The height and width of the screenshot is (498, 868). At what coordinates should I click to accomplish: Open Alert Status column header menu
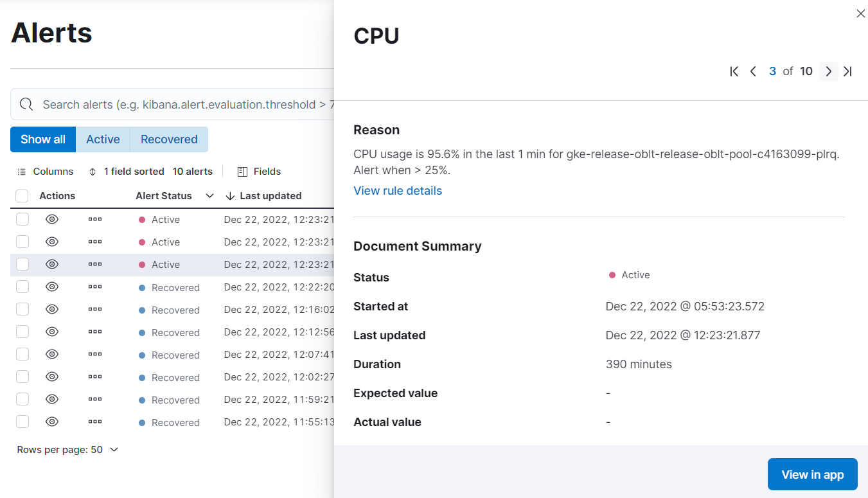[x=209, y=196]
